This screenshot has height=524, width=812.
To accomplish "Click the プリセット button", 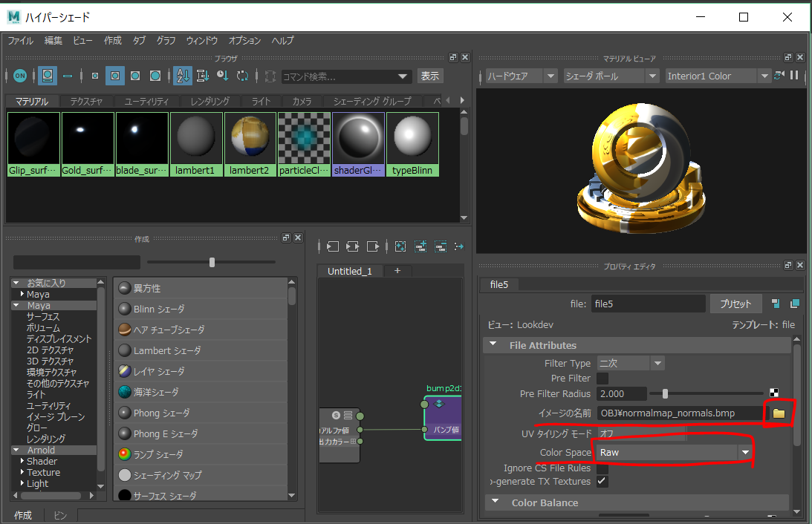I will click(735, 304).
